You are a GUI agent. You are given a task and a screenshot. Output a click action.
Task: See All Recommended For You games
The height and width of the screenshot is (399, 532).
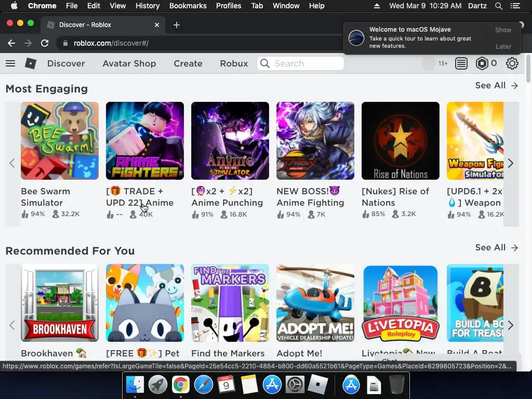[x=496, y=248]
